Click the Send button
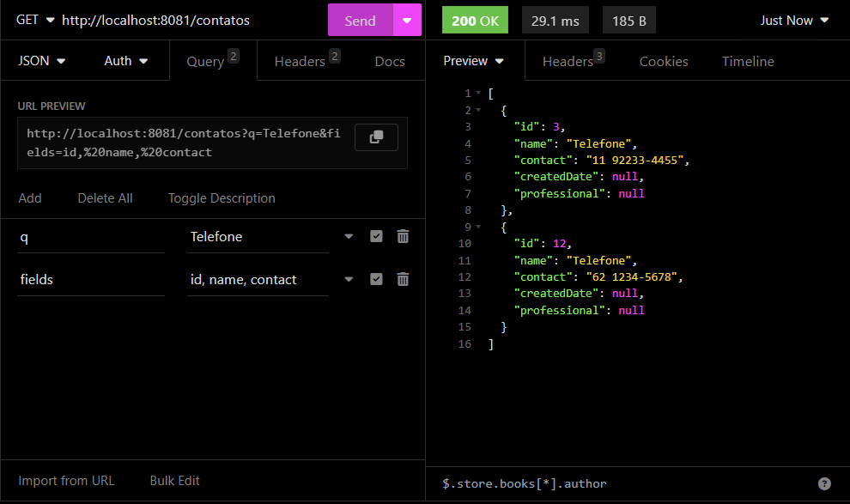The width and height of the screenshot is (850, 504). tap(361, 20)
